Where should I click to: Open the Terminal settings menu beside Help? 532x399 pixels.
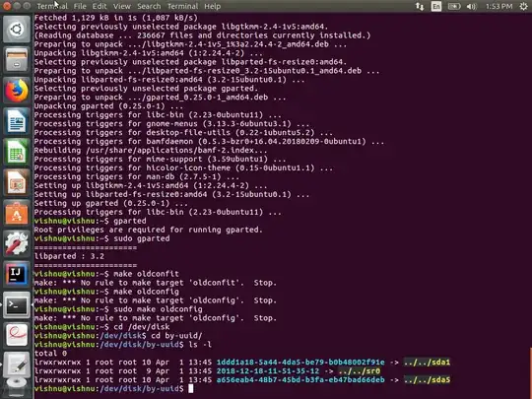[x=182, y=6]
